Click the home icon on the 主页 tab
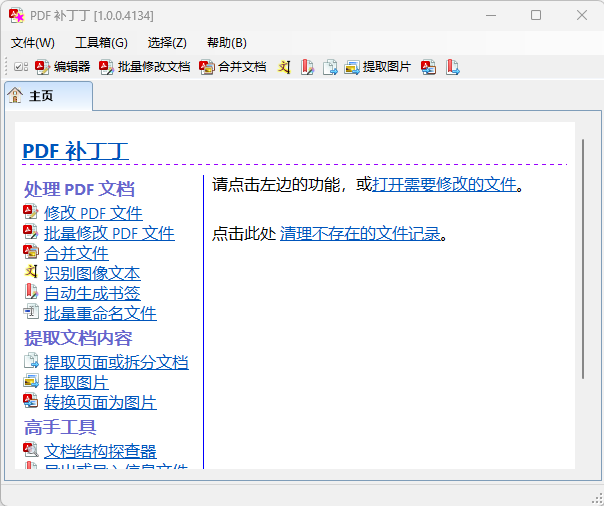This screenshot has height=506, width=604. pos(15,95)
